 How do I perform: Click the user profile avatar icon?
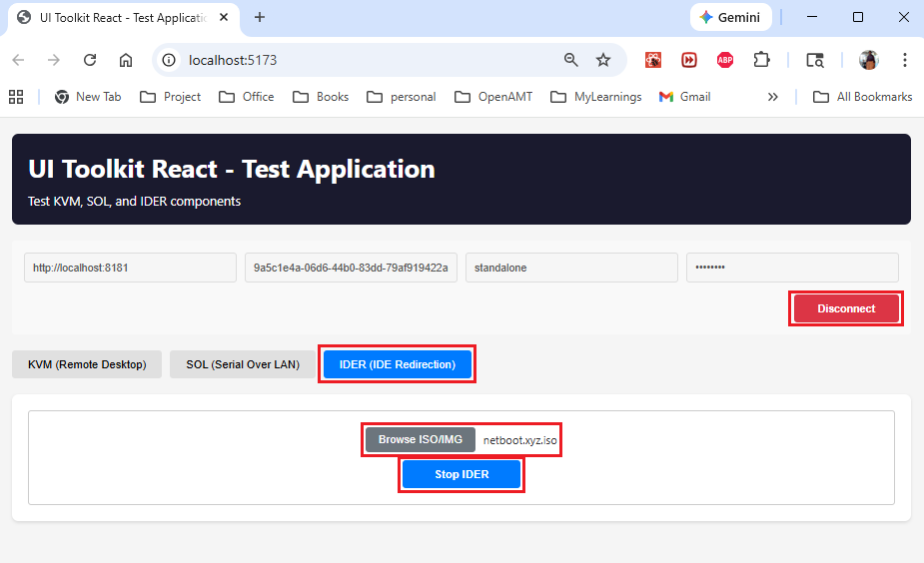869,60
